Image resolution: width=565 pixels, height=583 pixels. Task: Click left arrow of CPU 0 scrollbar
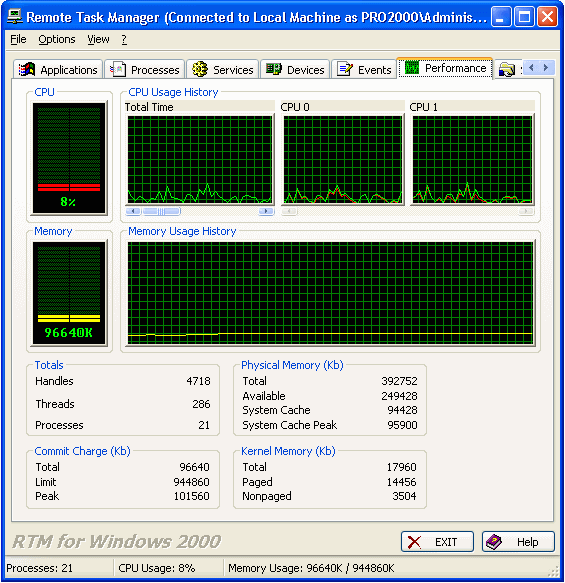289,211
